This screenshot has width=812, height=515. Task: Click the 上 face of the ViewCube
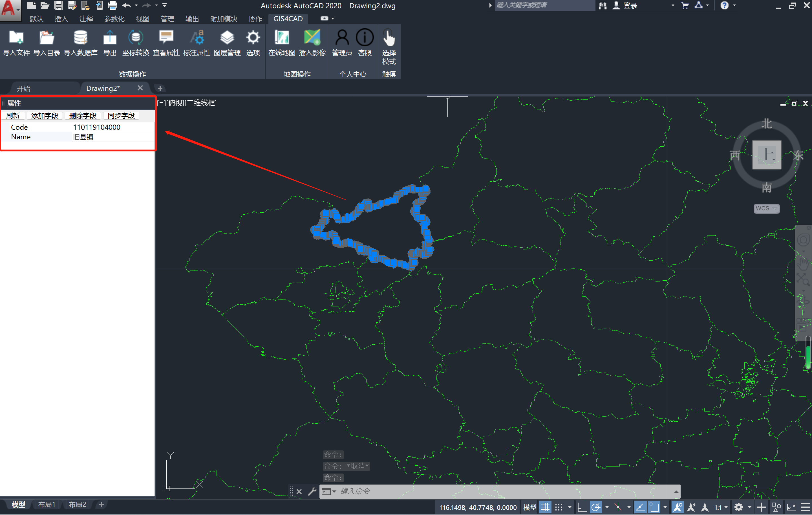767,155
